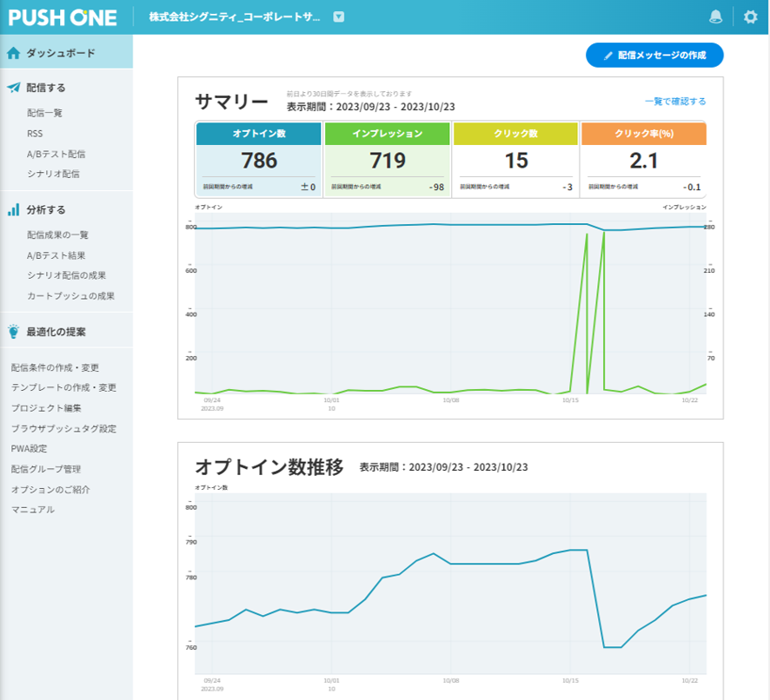The width and height of the screenshot is (770, 700).
Task: Expand the company account dropdown arrow
Action: pyautogui.click(x=339, y=17)
